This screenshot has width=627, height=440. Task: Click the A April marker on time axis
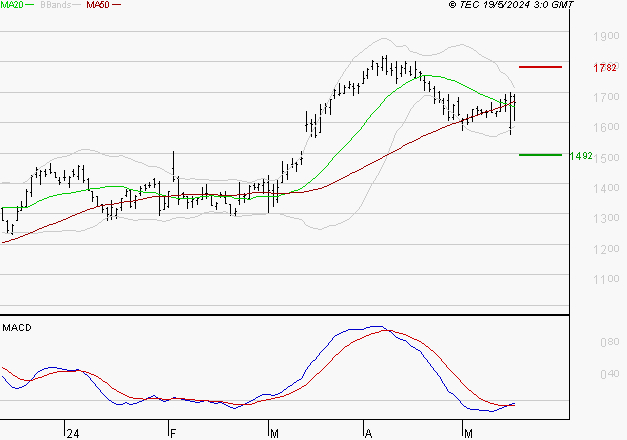(368, 434)
